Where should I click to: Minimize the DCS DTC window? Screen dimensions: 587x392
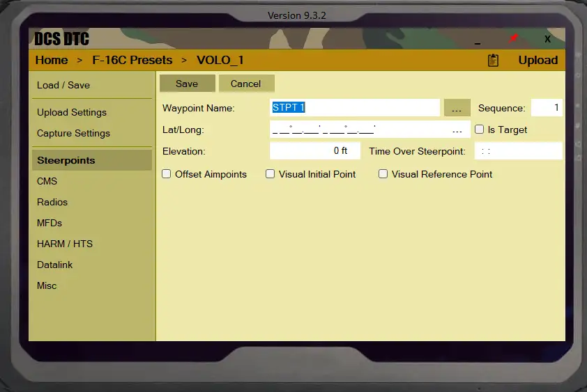pyautogui.click(x=478, y=43)
